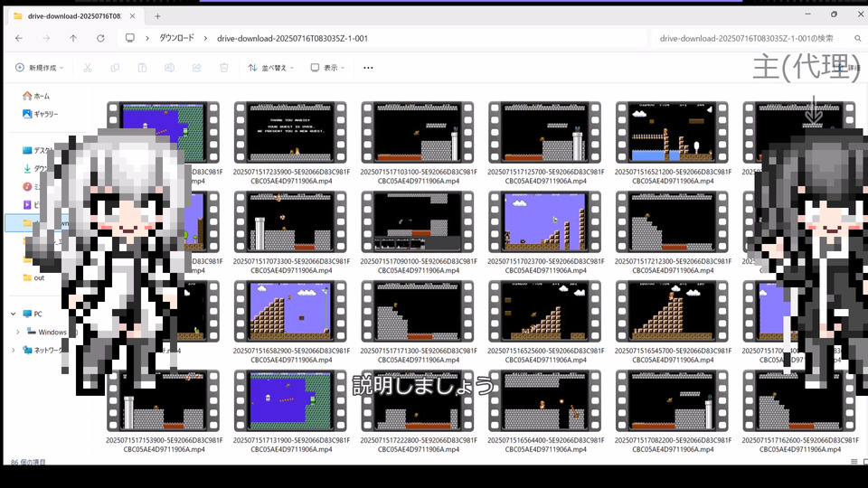The image size is (868, 488).
Task: Go back to the previous folder
Action: click(x=19, y=38)
